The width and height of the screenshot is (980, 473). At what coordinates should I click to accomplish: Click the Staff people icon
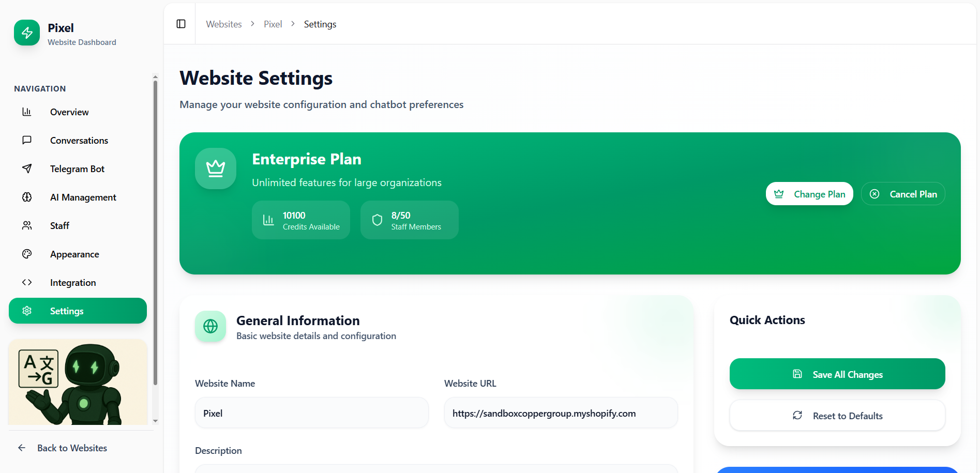click(27, 225)
